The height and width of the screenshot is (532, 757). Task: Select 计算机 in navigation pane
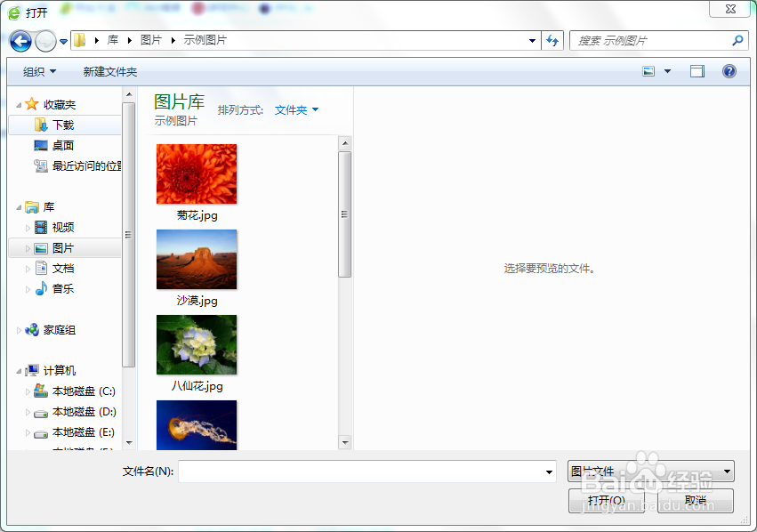(60, 370)
